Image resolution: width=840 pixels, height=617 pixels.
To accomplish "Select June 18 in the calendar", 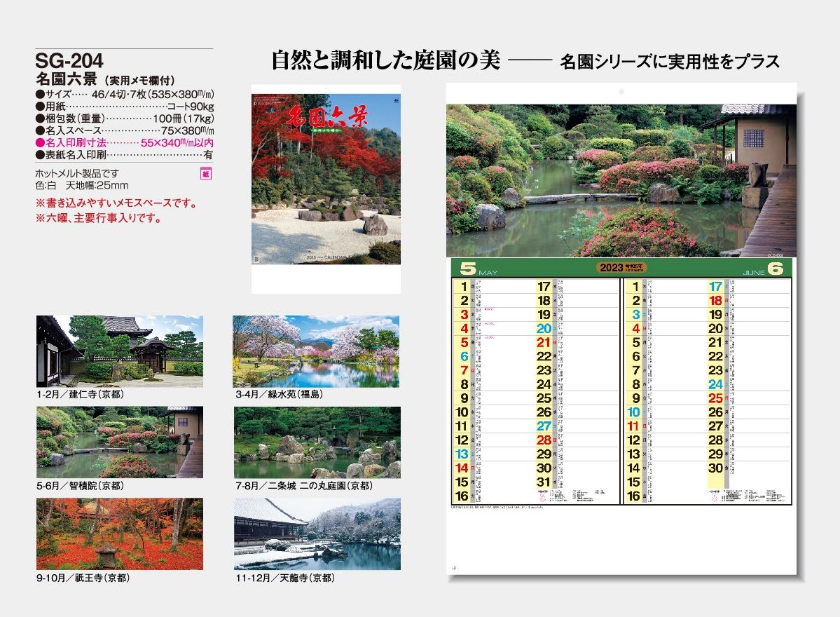I will tap(715, 301).
